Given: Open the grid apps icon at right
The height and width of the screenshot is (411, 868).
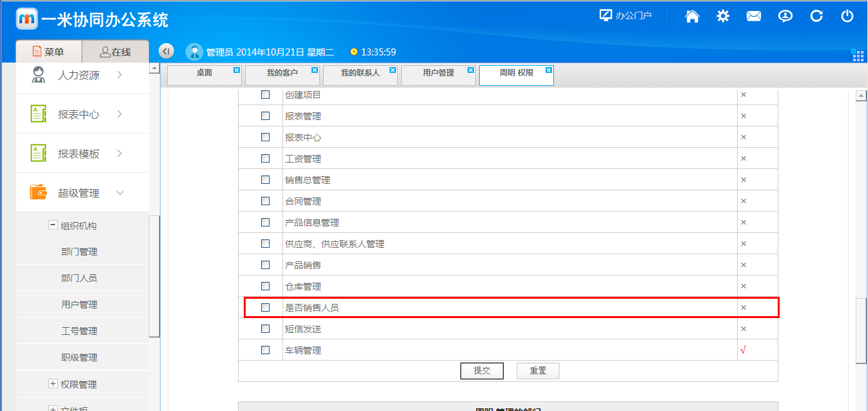Looking at the screenshot, I should pyautogui.click(x=858, y=55).
